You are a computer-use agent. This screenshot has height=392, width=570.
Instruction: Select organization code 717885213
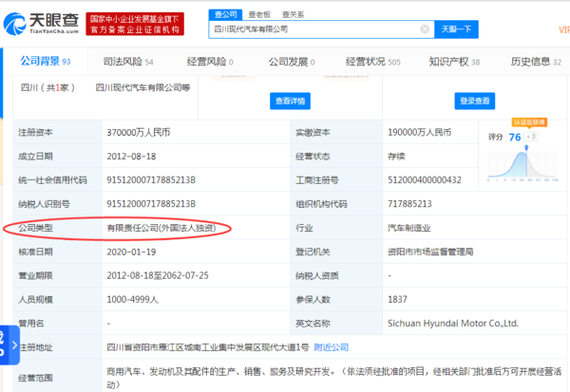[409, 204]
